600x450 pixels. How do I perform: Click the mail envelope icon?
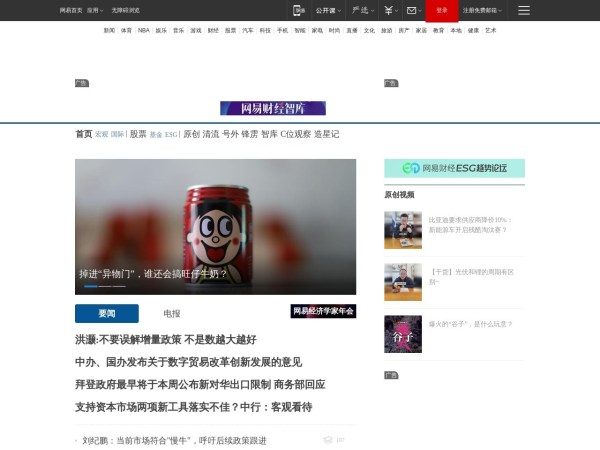pyautogui.click(x=412, y=10)
